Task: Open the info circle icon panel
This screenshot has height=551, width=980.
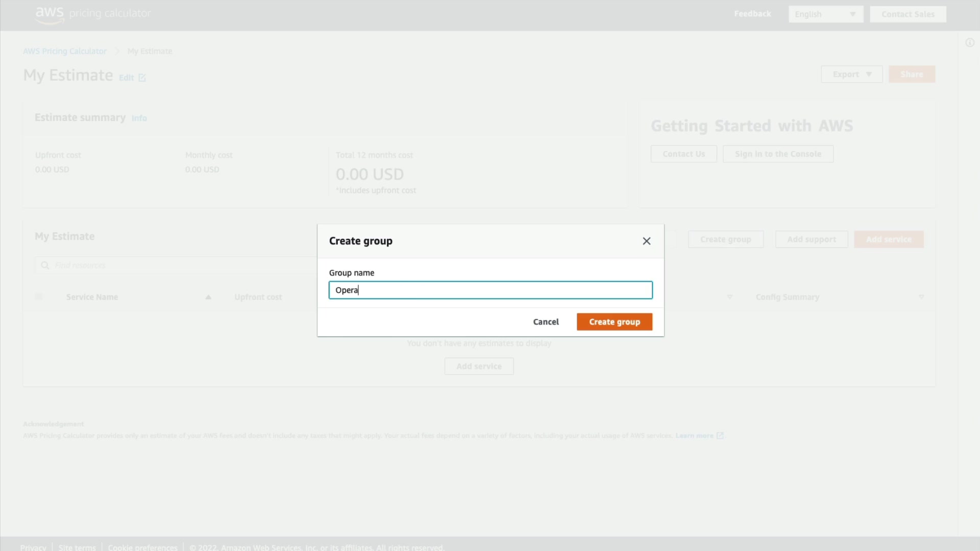Action: (970, 43)
